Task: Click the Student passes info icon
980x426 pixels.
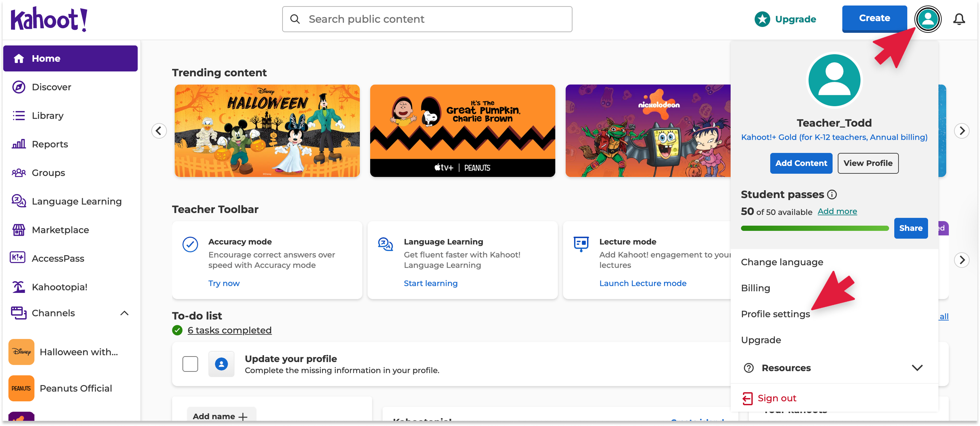Action: (x=832, y=195)
